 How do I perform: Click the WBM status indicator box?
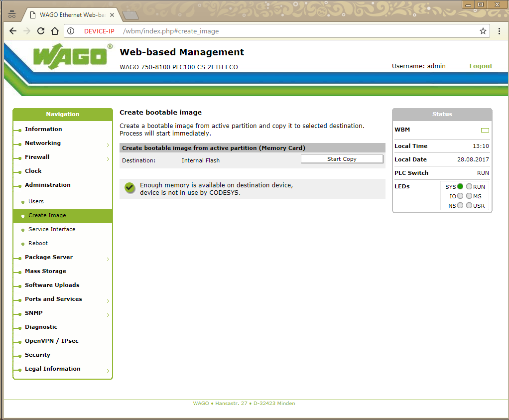coord(485,130)
